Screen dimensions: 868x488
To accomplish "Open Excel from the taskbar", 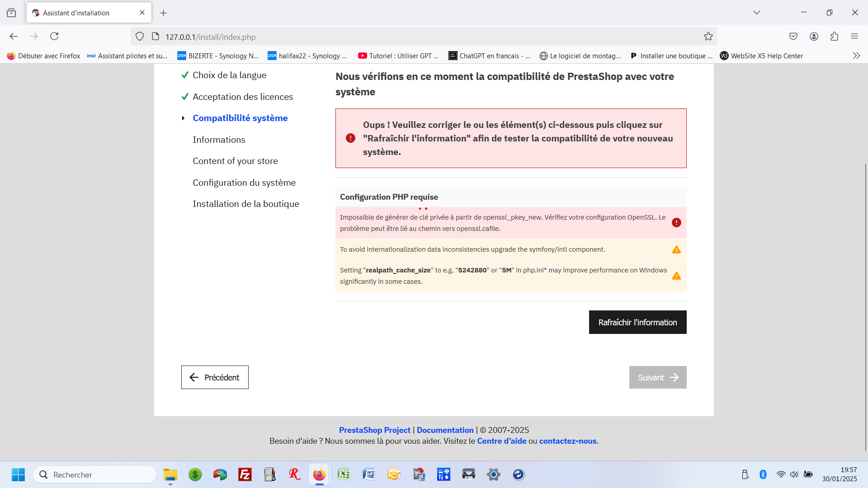I will pyautogui.click(x=344, y=474).
